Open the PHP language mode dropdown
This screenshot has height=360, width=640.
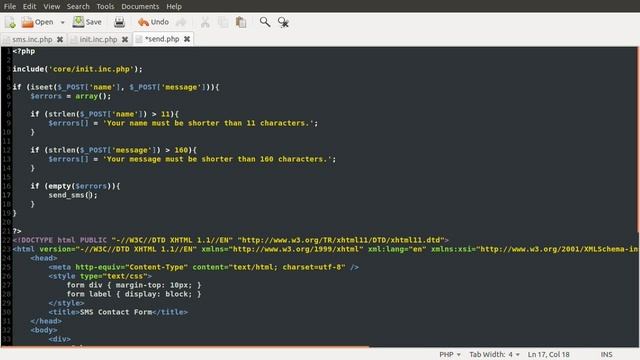coord(450,354)
